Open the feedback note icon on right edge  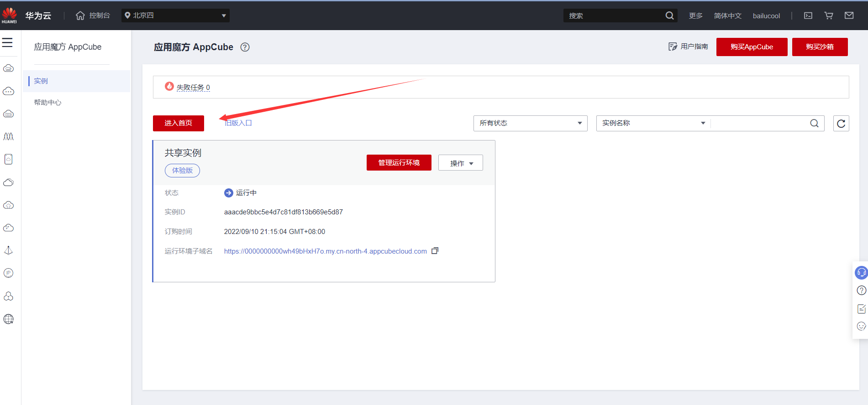tap(861, 309)
